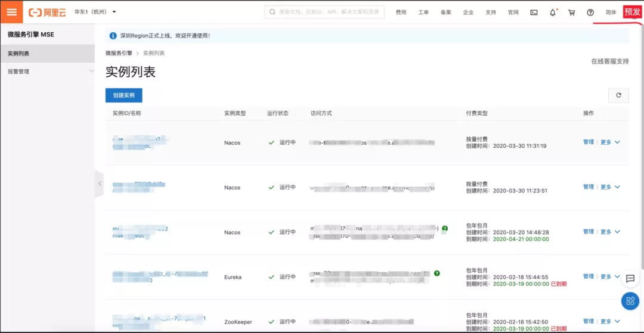Click 管理 for instance created 2020-03-30 11:23:51

tap(589, 186)
